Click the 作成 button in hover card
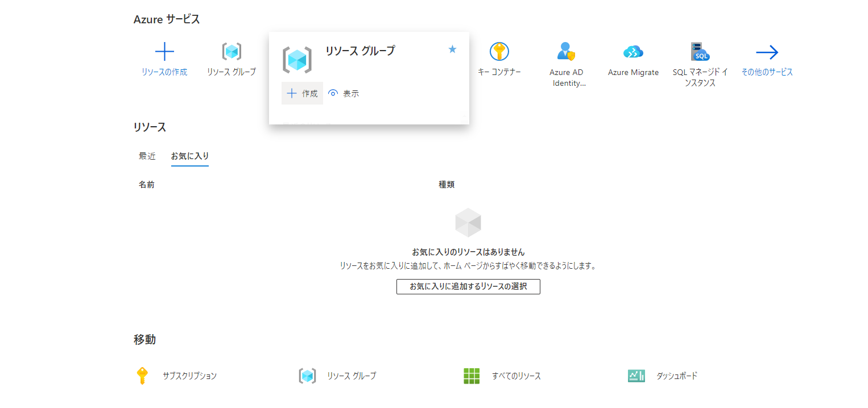868x408 pixels. (302, 93)
